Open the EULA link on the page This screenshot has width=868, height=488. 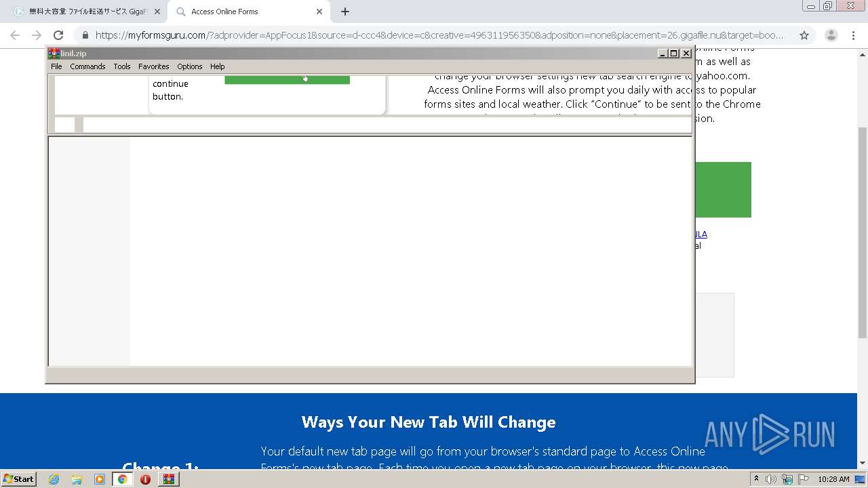pyautogui.click(x=701, y=234)
